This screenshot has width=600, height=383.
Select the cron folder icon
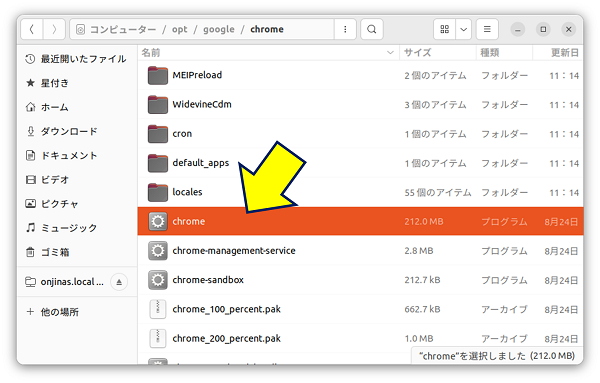point(158,134)
